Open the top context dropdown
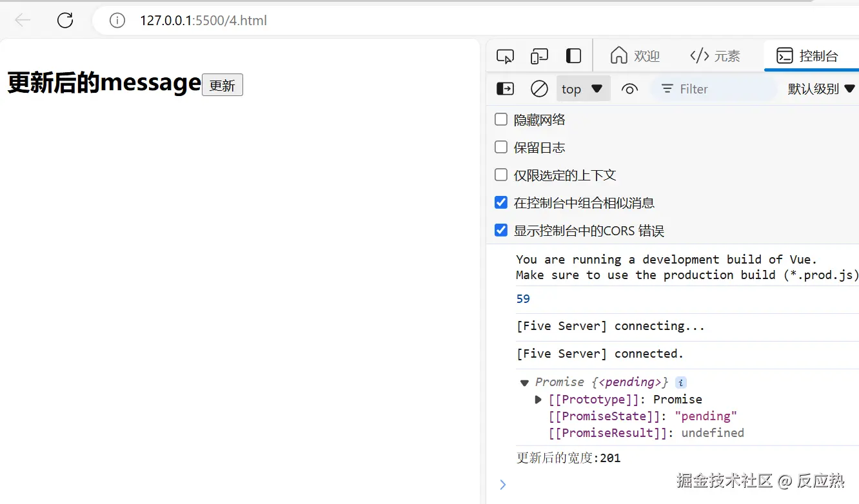Viewport: 859px width, 504px height. (x=582, y=89)
